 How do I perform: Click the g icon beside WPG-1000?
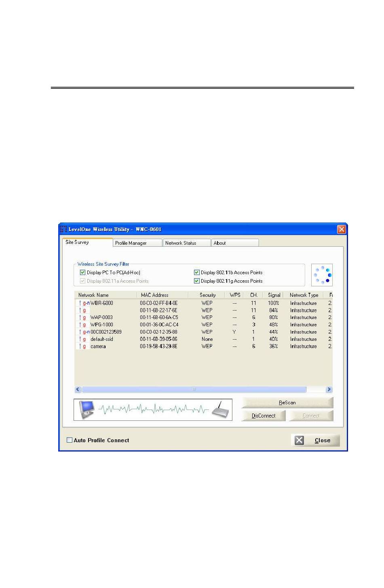pyautogui.click(x=82, y=325)
